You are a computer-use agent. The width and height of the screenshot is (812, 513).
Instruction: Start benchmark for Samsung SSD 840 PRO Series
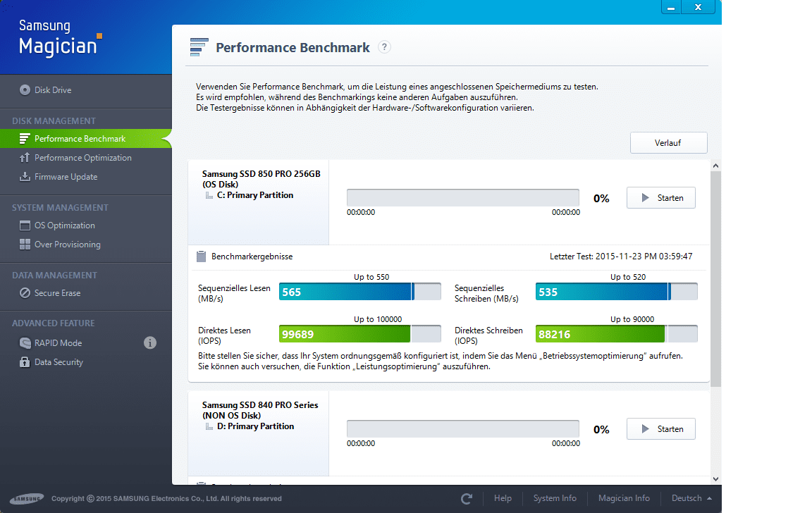click(660, 428)
